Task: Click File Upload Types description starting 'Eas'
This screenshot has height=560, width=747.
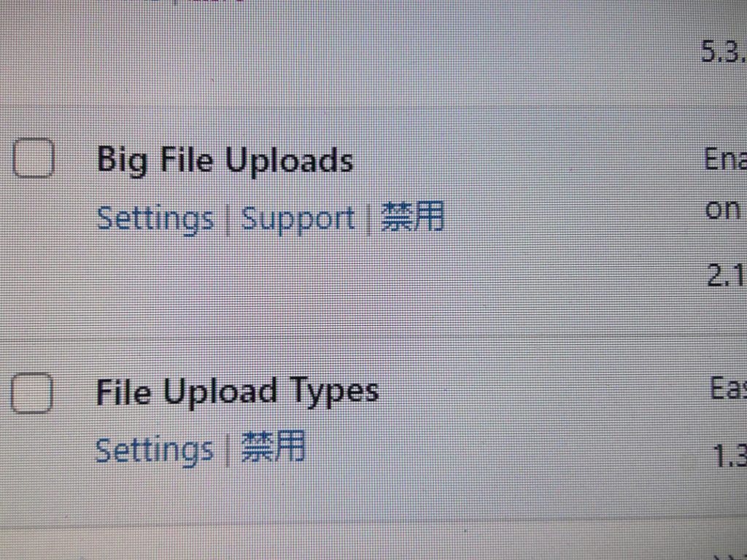Action: coord(727,389)
